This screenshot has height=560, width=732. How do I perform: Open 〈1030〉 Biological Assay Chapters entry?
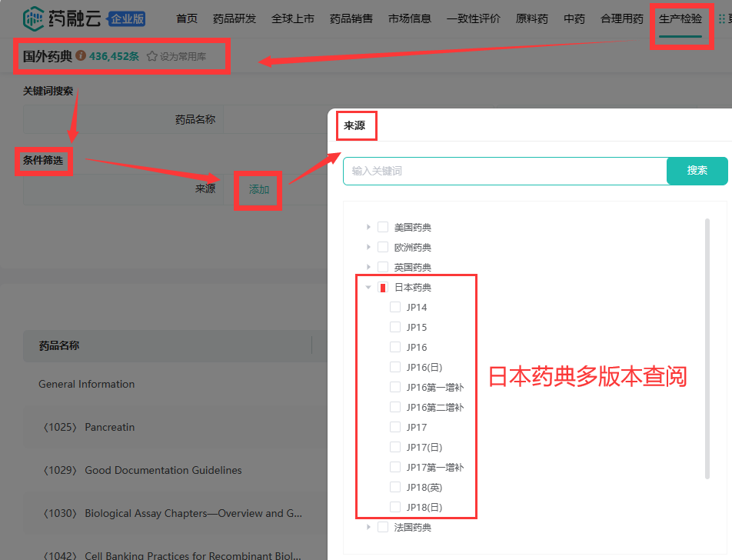172,513
